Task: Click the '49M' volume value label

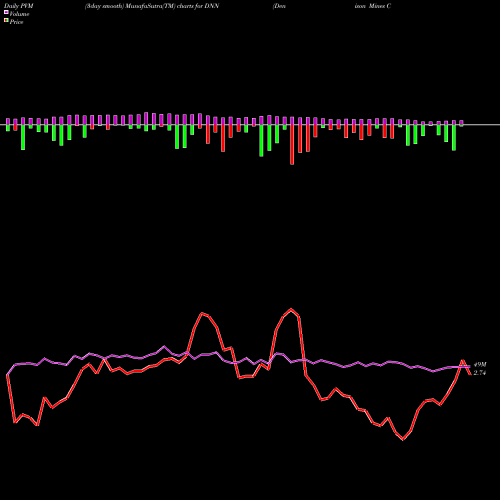Action: tap(480, 365)
